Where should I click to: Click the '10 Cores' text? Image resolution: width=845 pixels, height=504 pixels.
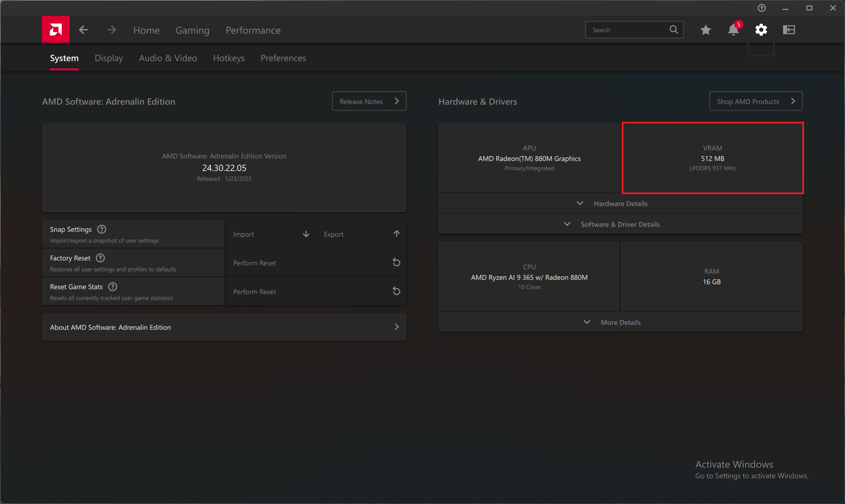pyautogui.click(x=529, y=287)
